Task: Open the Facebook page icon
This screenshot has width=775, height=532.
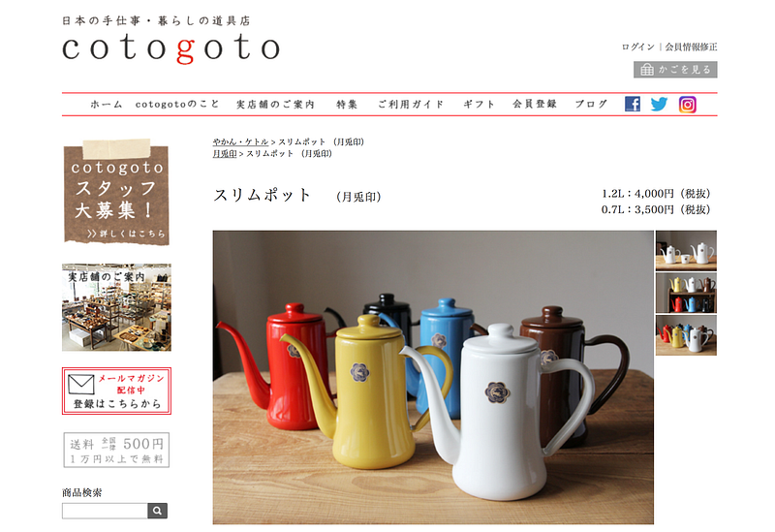Action: click(x=633, y=104)
